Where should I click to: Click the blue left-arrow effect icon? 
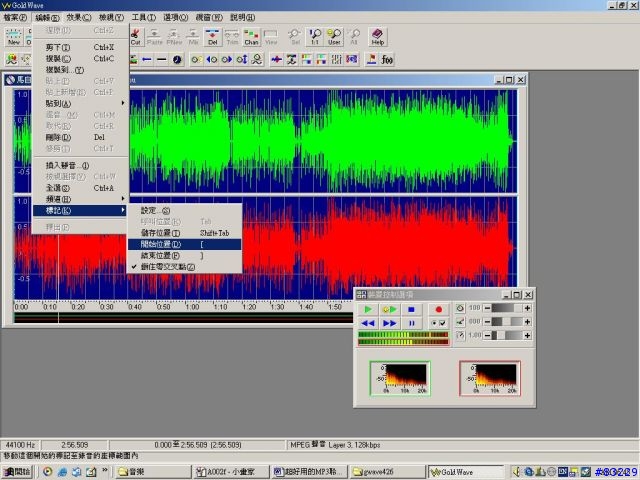tap(147, 60)
